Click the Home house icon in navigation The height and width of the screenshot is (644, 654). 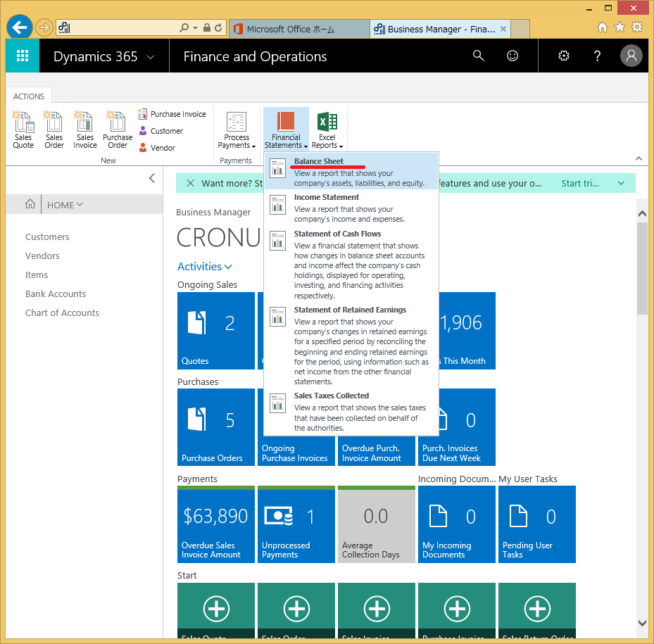click(30, 204)
